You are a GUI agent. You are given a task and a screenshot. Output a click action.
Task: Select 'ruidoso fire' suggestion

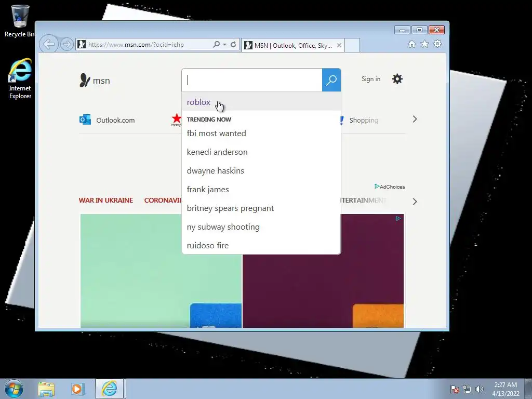pos(261,245)
